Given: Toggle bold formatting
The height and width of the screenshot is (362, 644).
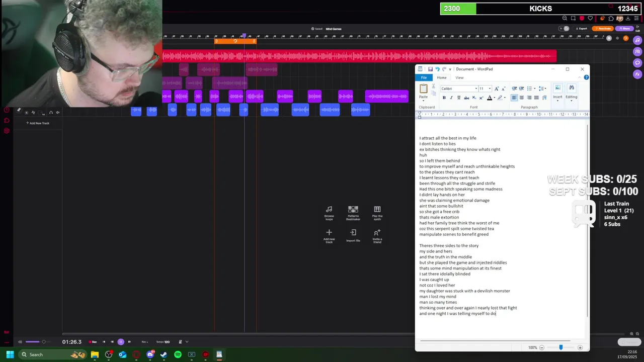Looking at the screenshot, I should (x=444, y=98).
